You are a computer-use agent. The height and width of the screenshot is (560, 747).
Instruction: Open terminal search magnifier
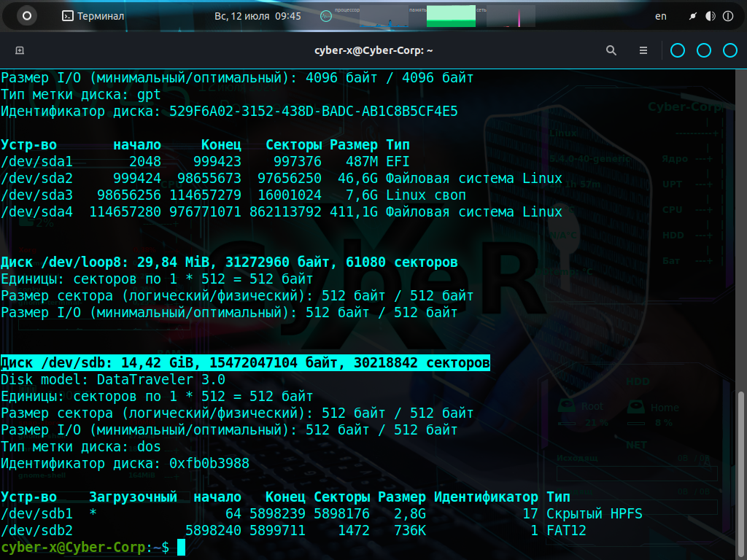pyautogui.click(x=611, y=50)
